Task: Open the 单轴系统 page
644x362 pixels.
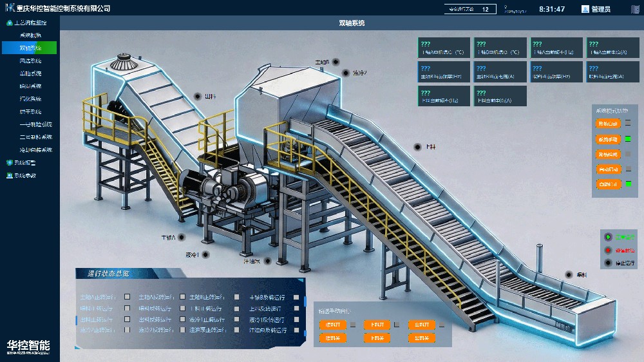Action: 30,73
